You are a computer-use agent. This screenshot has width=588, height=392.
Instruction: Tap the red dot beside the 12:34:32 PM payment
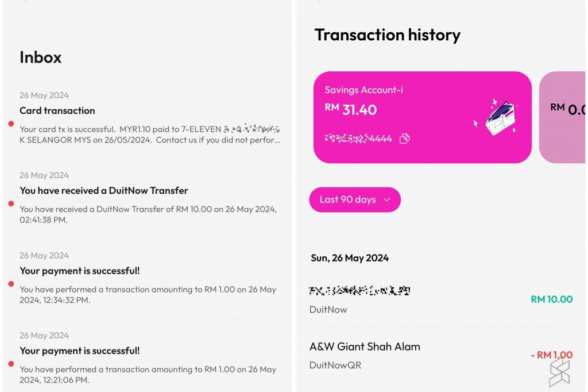tap(11, 284)
